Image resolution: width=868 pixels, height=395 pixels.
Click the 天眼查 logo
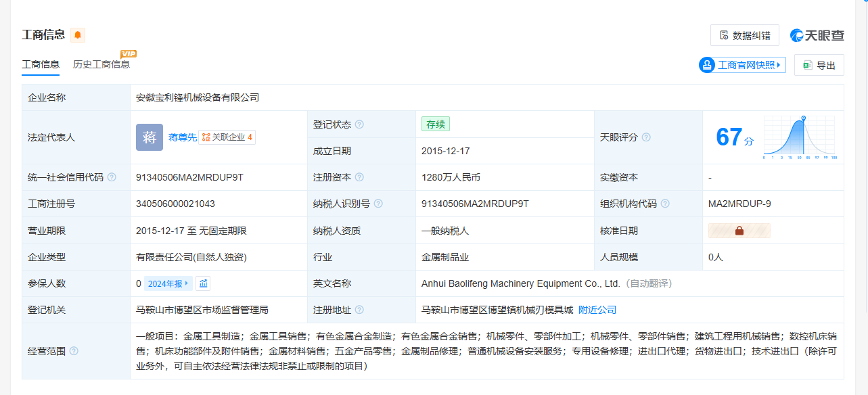click(x=817, y=35)
